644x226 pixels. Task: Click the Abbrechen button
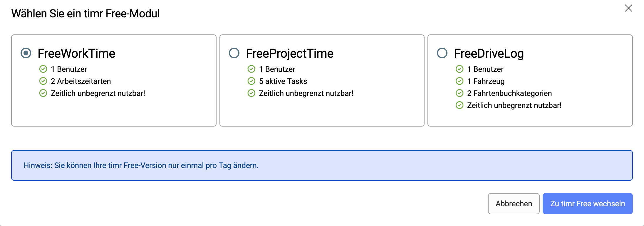[x=514, y=204]
